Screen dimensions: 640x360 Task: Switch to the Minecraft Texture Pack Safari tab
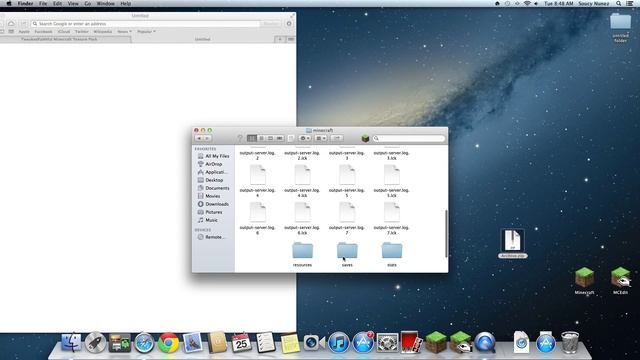[x=65, y=39]
